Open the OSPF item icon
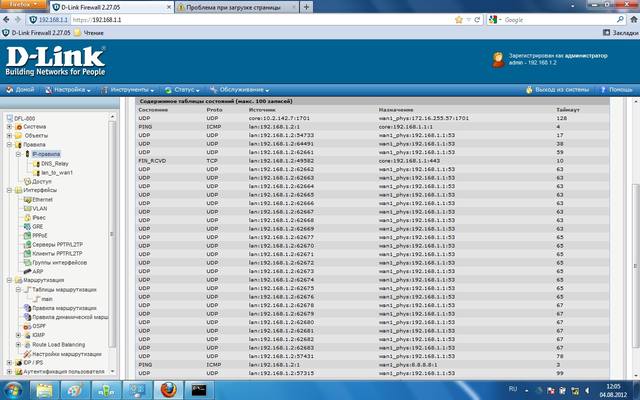 (27, 326)
